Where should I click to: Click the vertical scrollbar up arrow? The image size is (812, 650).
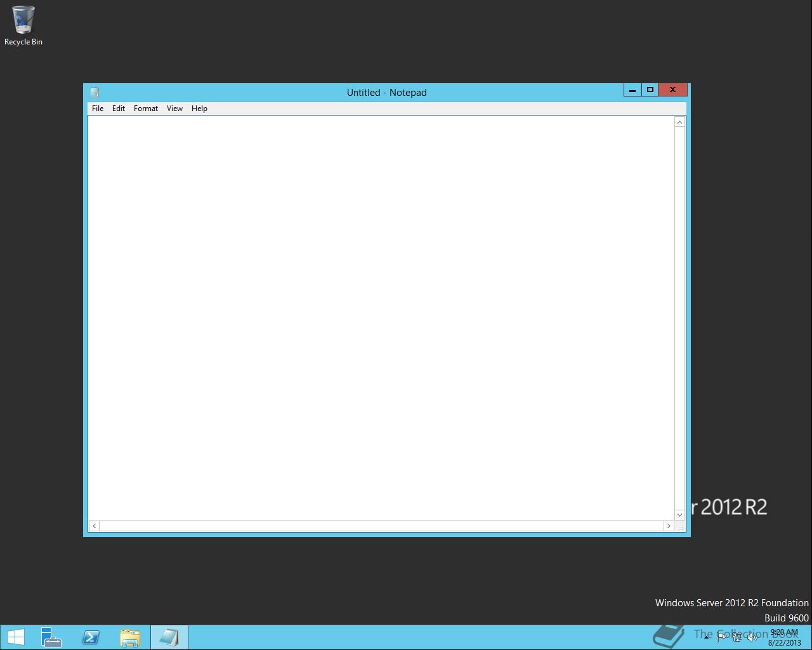click(679, 122)
